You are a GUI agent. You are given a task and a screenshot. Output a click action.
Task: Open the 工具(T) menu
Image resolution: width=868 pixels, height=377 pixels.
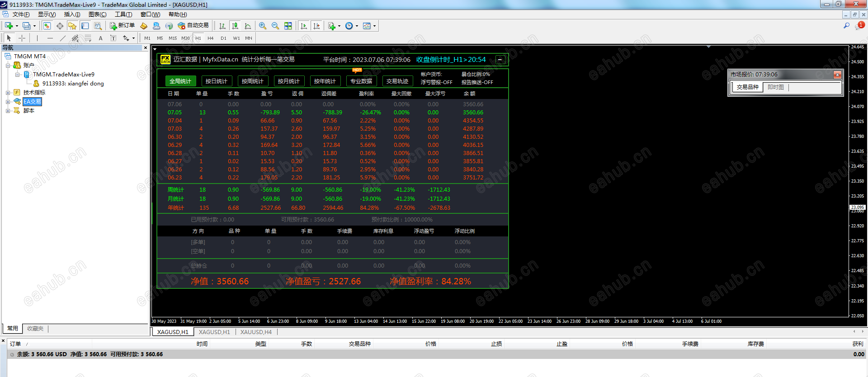(x=123, y=14)
